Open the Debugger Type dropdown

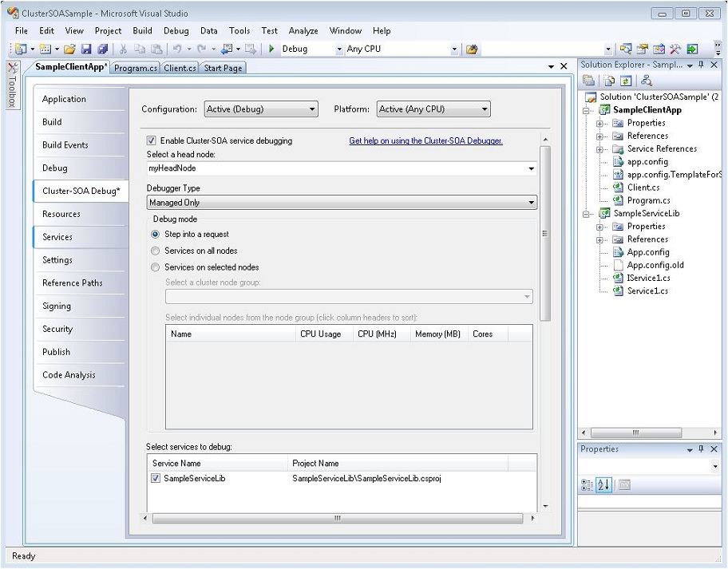click(530, 202)
